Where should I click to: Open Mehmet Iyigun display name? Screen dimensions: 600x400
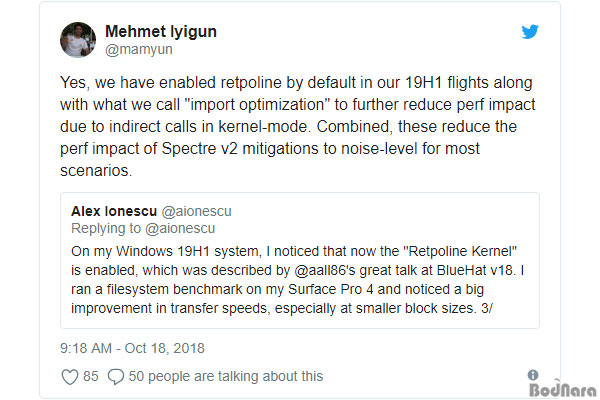[161, 31]
